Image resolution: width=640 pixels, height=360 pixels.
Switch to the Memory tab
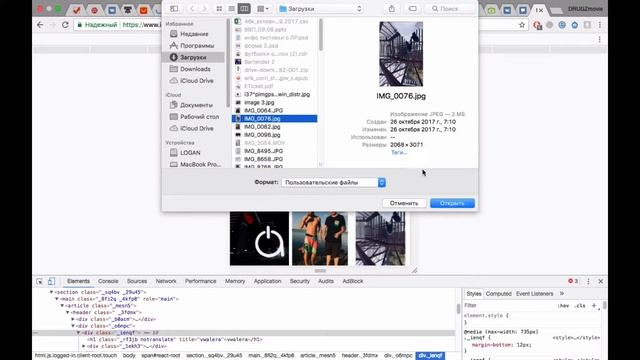tap(235, 281)
